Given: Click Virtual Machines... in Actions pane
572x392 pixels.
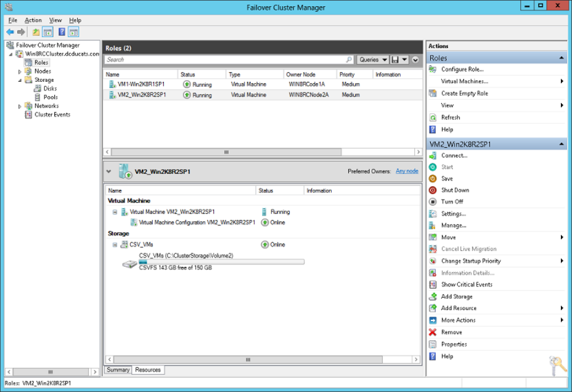Looking at the screenshot, I should pos(464,81).
